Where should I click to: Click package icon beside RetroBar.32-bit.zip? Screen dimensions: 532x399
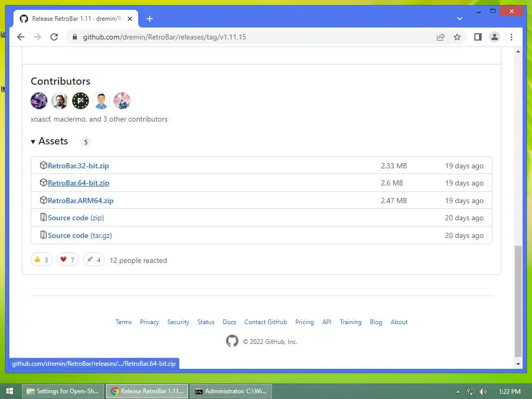pyautogui.click(x=44, y=165)
